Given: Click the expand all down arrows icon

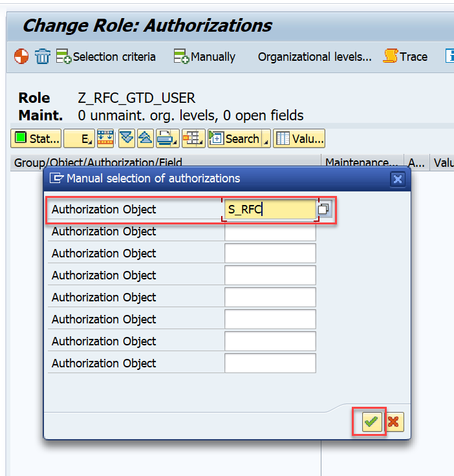Looking at the screenshot, I should pyautogui.click(x=127, y=138).
